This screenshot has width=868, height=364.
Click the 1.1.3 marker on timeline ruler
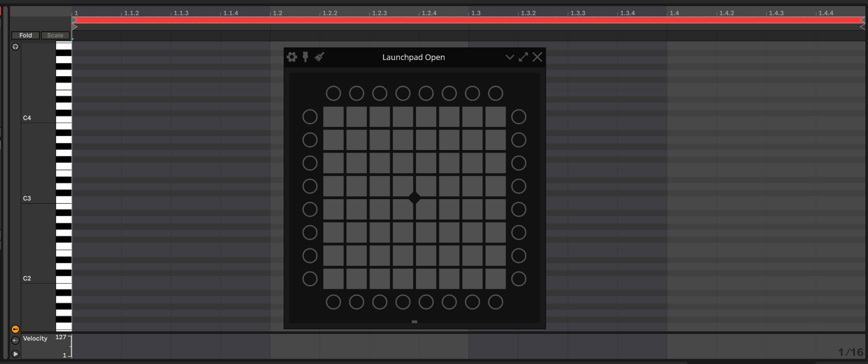(x=181, y=13)
